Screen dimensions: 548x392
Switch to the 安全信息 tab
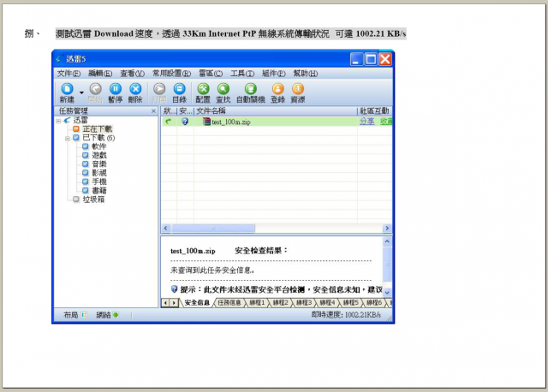[x=197, y=303]
